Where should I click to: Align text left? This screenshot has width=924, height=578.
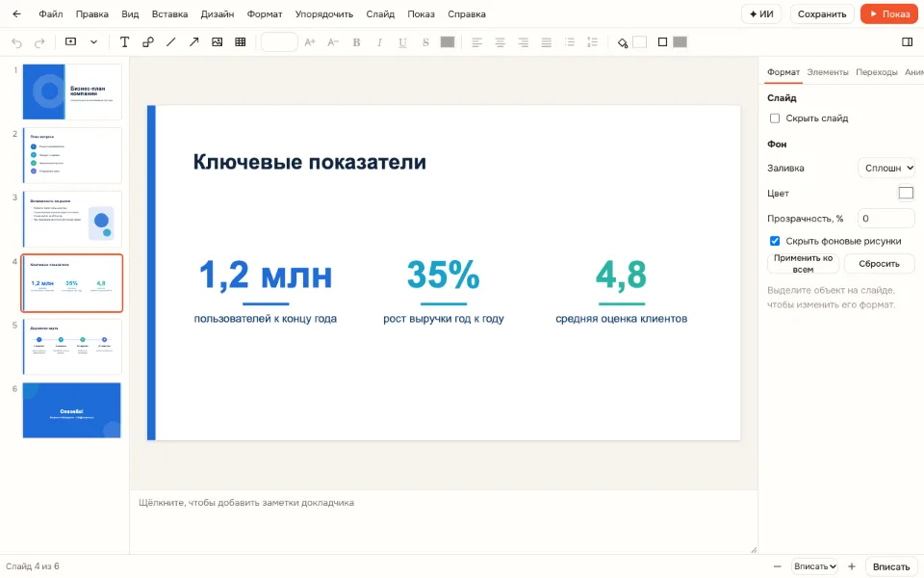[x=477, y=42]
